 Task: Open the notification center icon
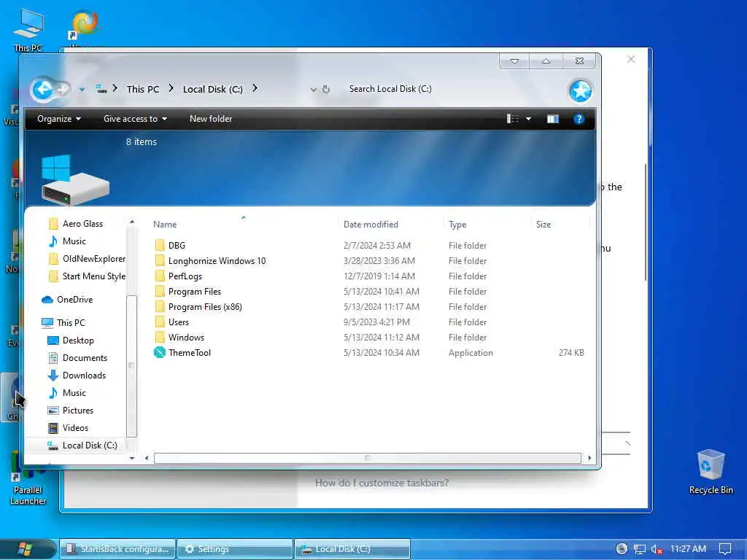725,549
